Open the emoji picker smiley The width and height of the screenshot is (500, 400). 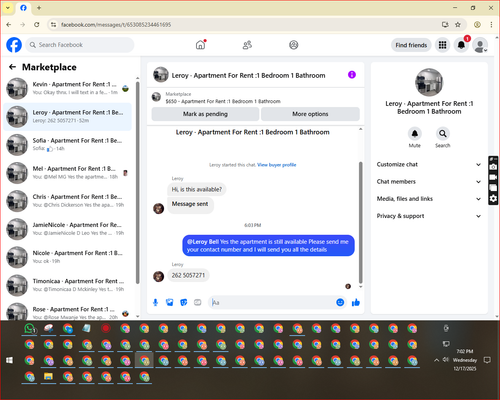pos(340,302)
